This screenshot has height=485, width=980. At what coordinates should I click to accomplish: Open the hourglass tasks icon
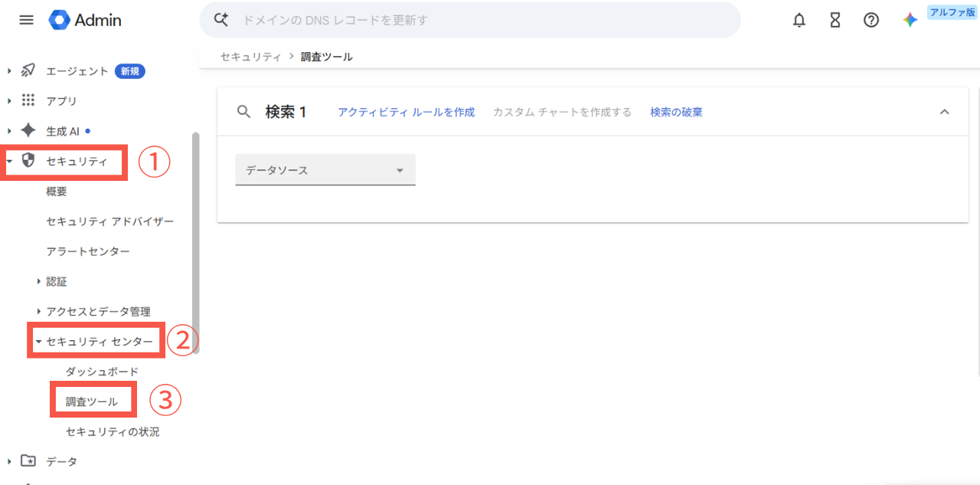pyautogui.click(x=835, y=21)
